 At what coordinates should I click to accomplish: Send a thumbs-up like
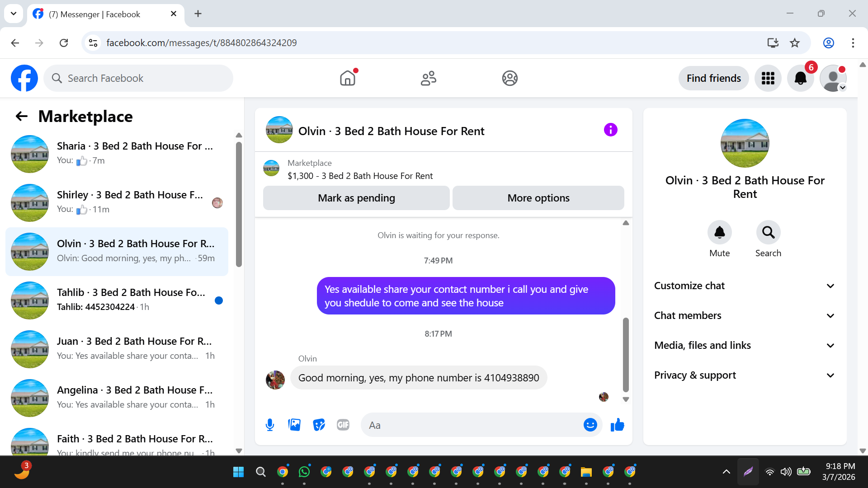pyautogui.click(x=617, y=425)
